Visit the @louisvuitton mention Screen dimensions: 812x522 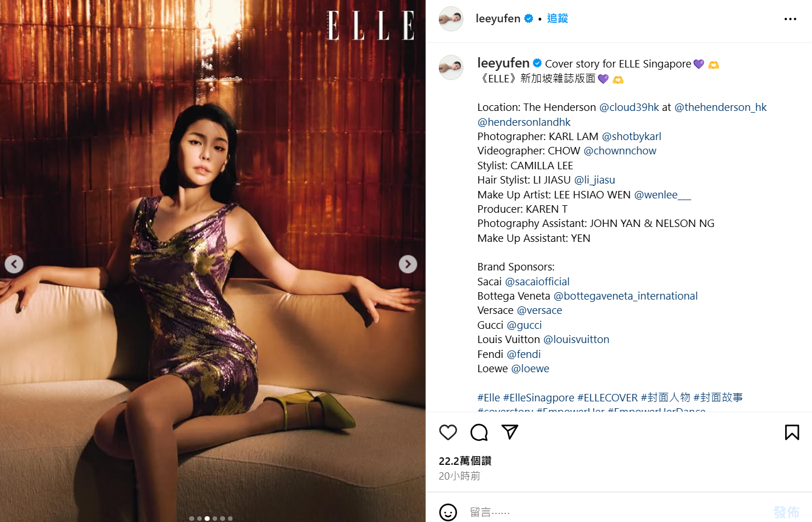click(576, 340)
